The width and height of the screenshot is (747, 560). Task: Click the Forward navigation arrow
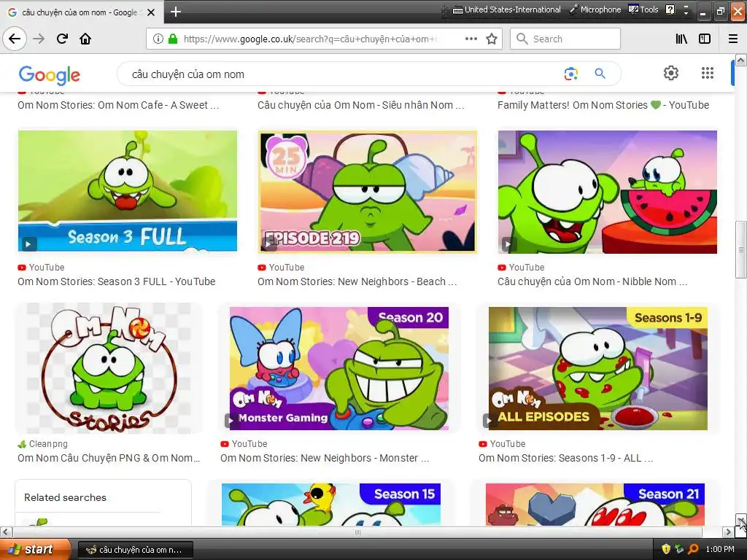tap(39, 39)
